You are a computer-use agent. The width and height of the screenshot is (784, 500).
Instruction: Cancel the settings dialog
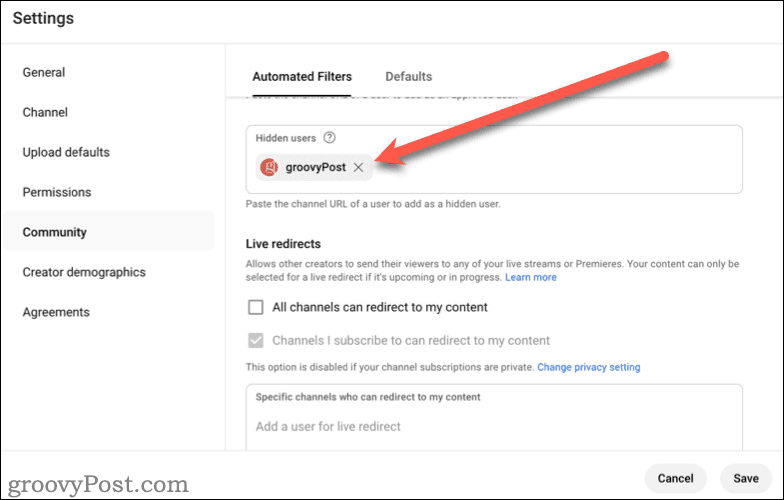click(676, 478)
